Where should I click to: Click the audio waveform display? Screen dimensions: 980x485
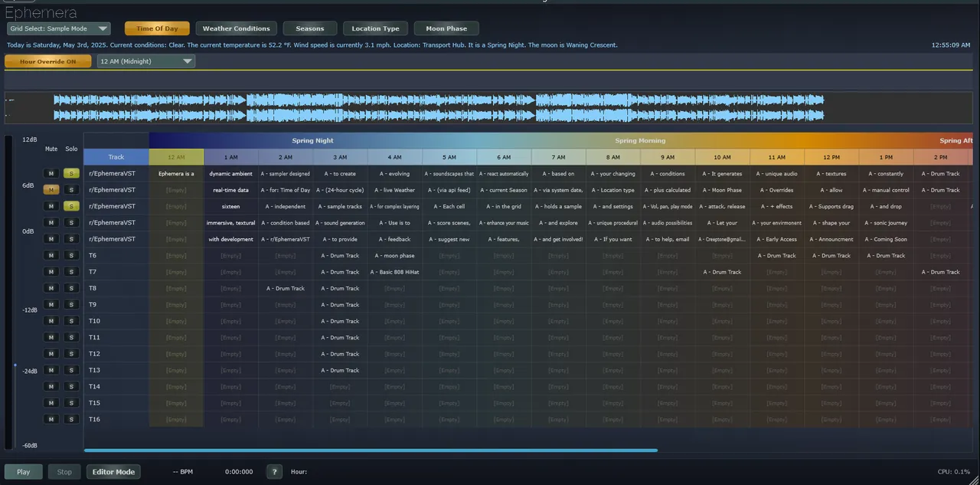[438, 107]
